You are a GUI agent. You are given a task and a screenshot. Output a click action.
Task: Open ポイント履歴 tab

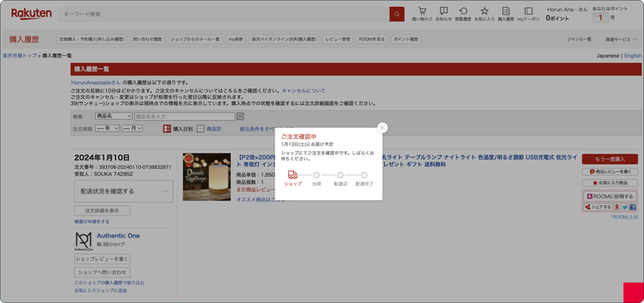pyautogui.click(x=406, y=39)
